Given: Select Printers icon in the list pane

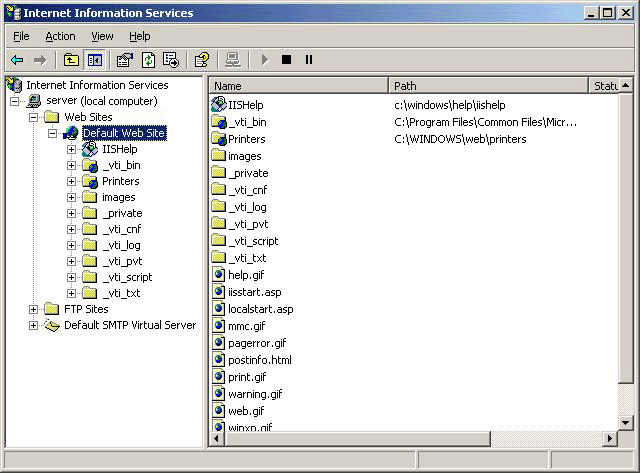Looking at the screenshot, I should click(x=219, y=139).
